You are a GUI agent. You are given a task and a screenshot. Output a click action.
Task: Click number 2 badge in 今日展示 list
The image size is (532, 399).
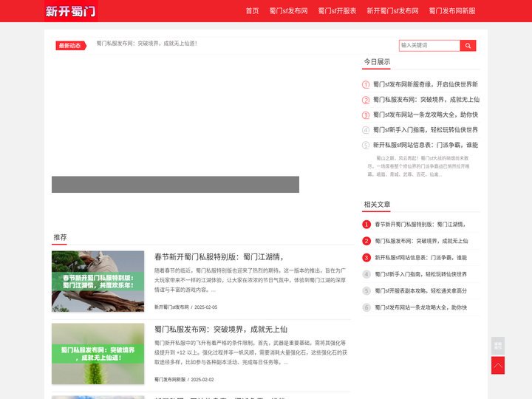(x=366, y=100)
